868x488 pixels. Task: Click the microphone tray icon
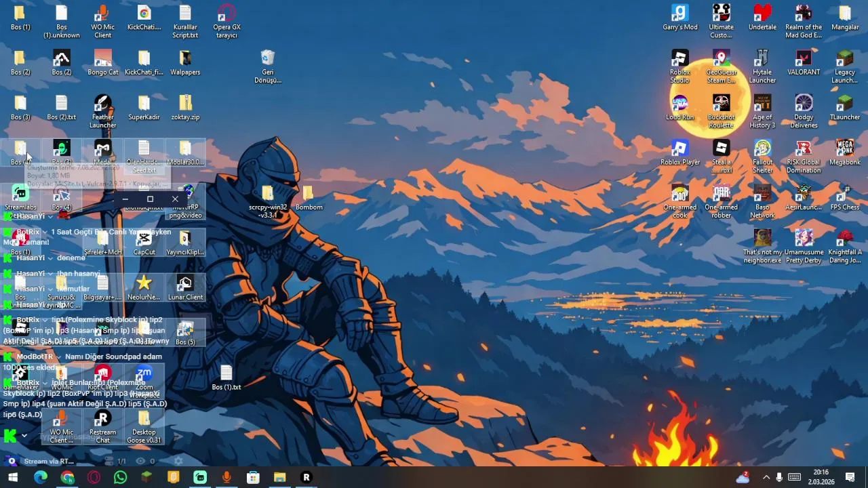coord(779,477)
